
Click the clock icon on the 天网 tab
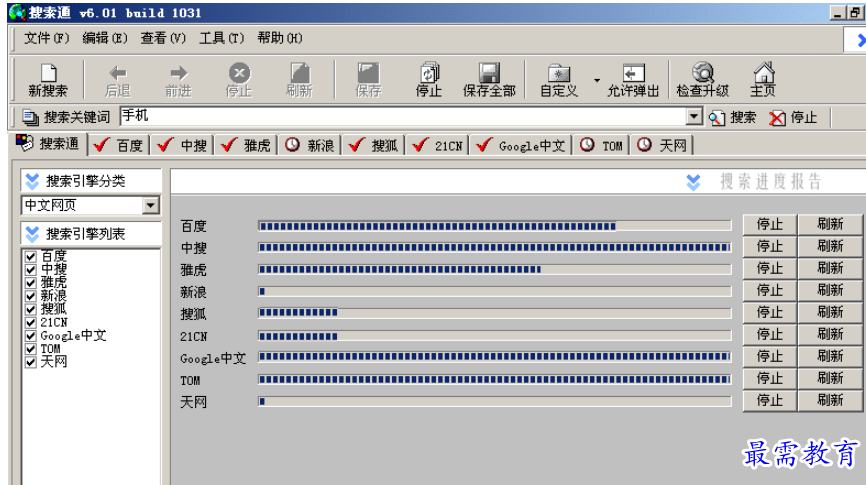click(644, 145)
